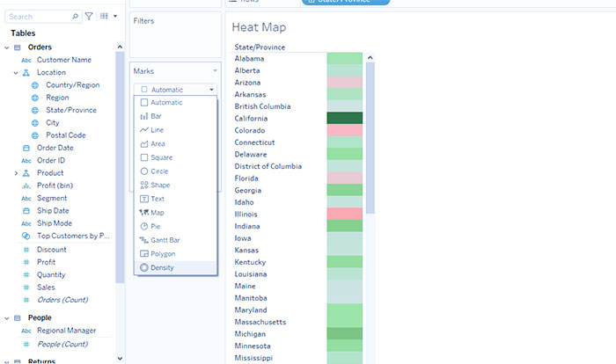616x364 pixels.
Task: Choose Density mark type
Action: click(175, 267)
